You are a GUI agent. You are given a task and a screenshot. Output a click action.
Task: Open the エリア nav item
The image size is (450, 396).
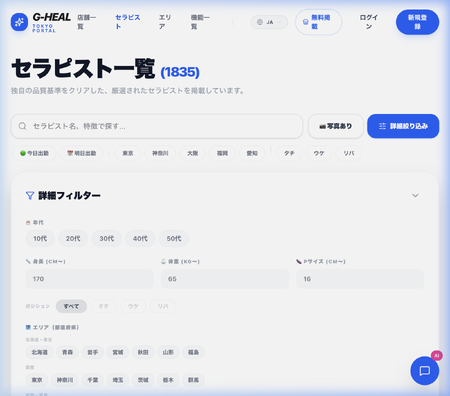[x=165, y=22]
